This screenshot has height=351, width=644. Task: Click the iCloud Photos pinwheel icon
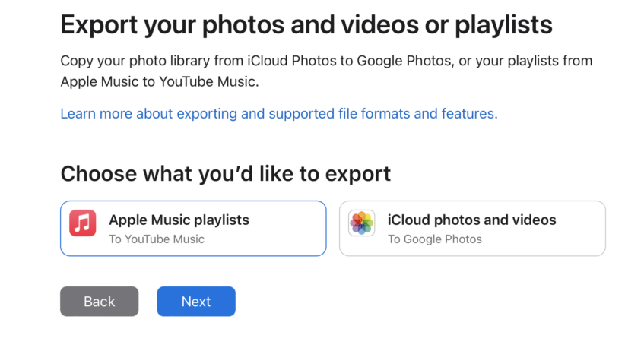361,223
